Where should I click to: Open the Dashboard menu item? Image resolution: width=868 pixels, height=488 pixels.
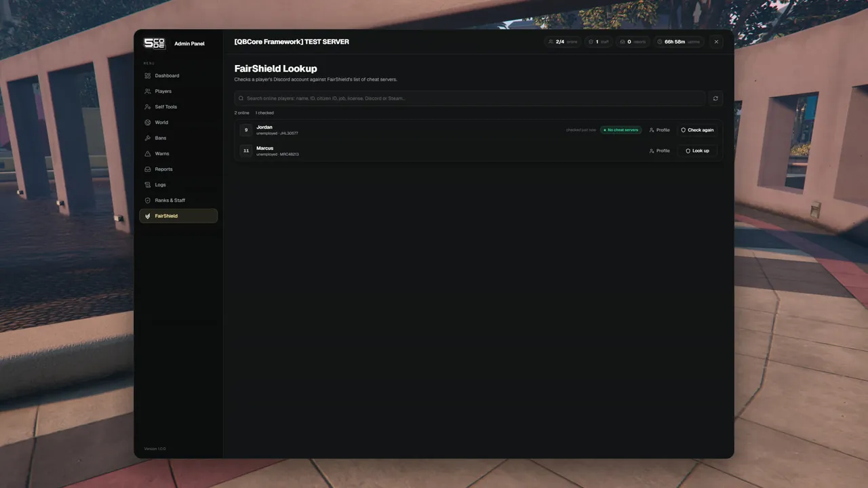(178, 76)
